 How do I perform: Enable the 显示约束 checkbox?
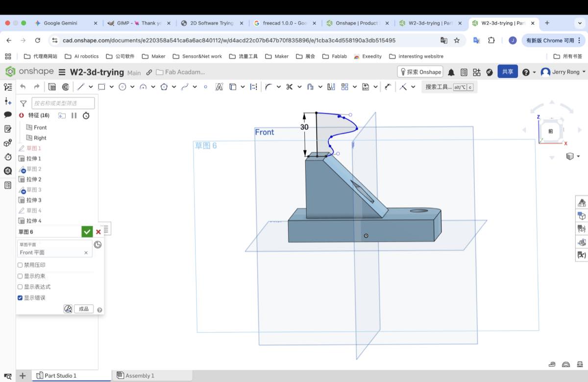click(x=20, y=276)
